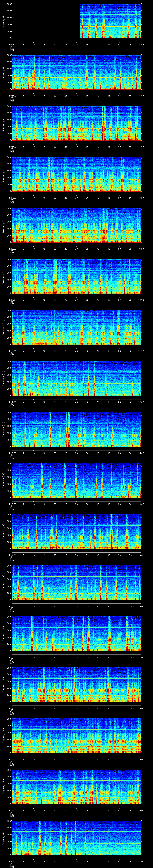Click 'Frequency (Hz)' label of the 4:04:00 panel
Image resolution: width=153 pixels, height=868 pixels.
click(4, 21)
